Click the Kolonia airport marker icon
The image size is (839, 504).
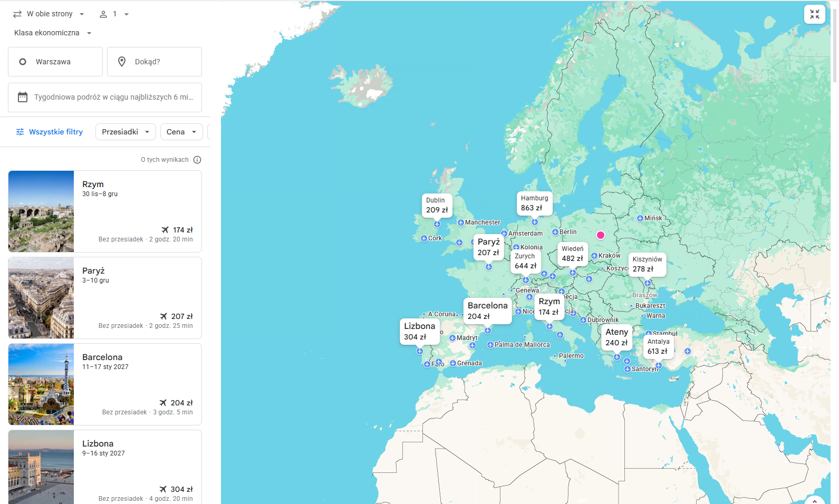coord(516,247)
